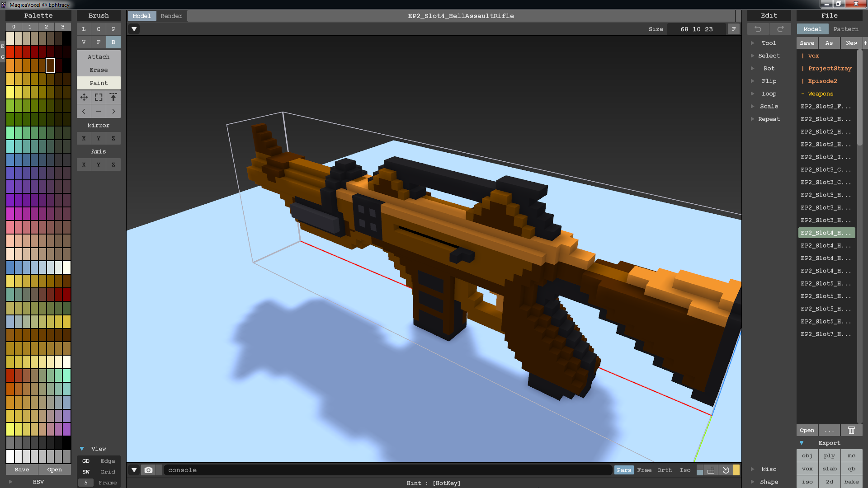Expand the Tool section in Edit panel
The image size is (868, 488).
(x=752, y=43)
